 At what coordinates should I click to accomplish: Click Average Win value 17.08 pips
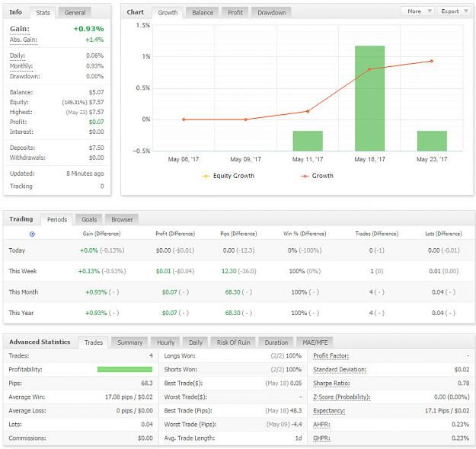pyautogui.click(x=119, y=396)
